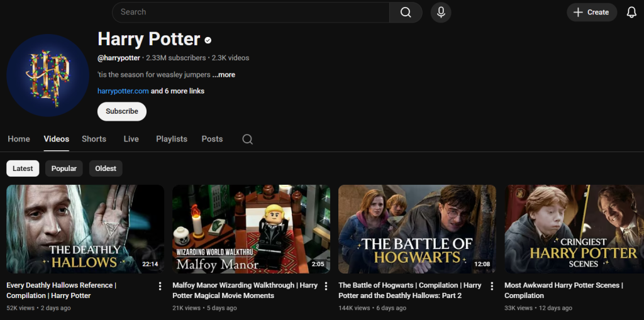Start voice search with microphone icon

(441, 13)
